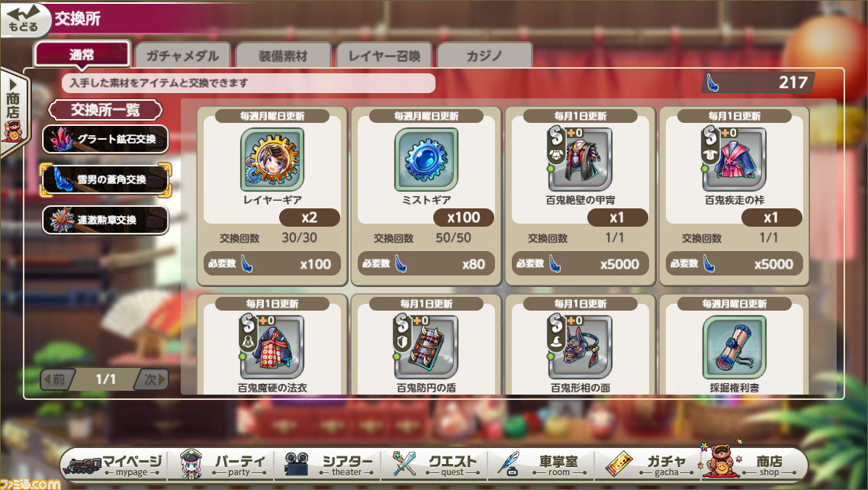
Task: Select the ミストギア blue gear icon
Action: click(x=426, y=160)
